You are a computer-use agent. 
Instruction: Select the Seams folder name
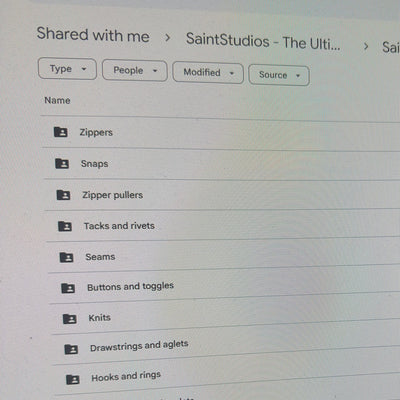[100, 257]
